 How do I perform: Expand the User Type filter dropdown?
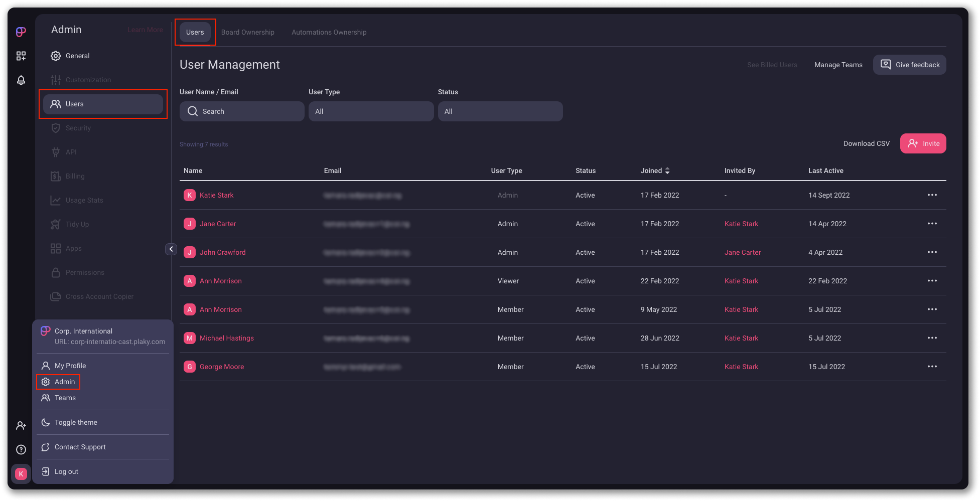371,111
